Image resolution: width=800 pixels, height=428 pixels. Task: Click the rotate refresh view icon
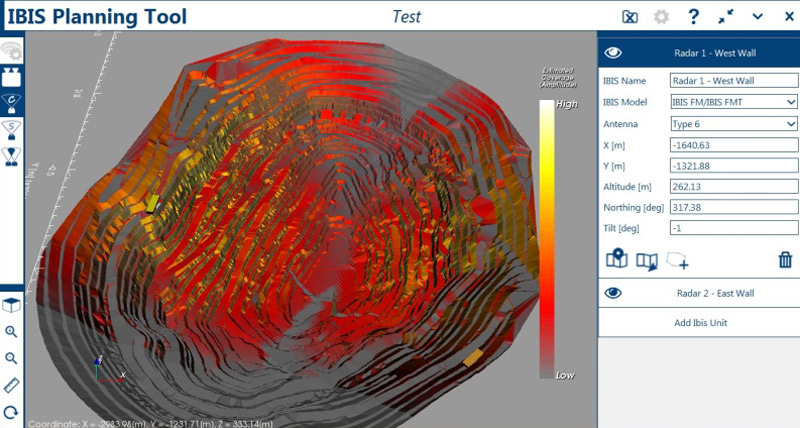click(11, 412)
